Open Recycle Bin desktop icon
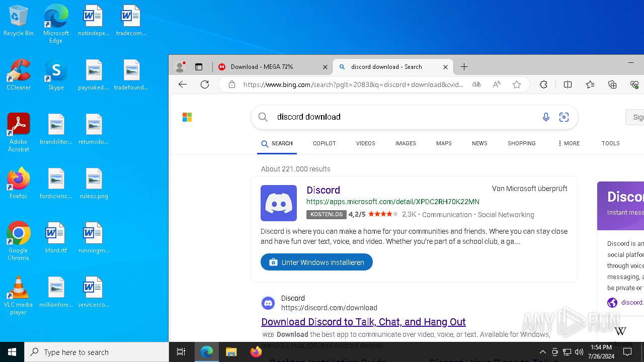 19,21
